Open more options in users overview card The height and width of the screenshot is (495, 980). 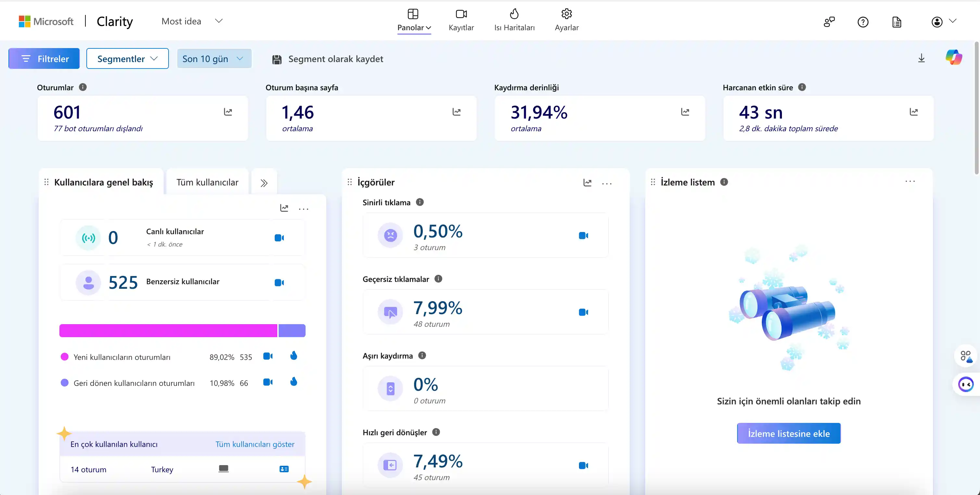pyautogui.click(x=304, y=209)
